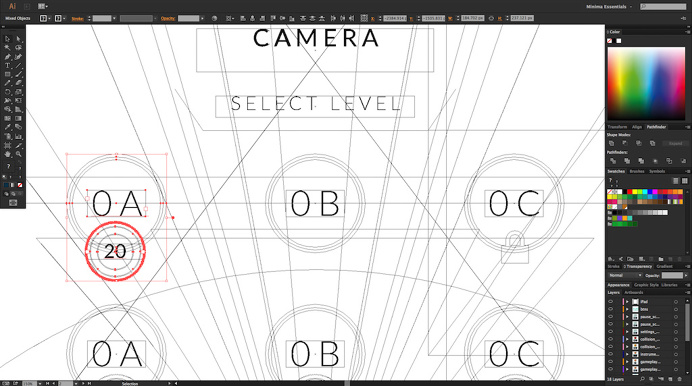Expand the iPad layer

(627, 302)
